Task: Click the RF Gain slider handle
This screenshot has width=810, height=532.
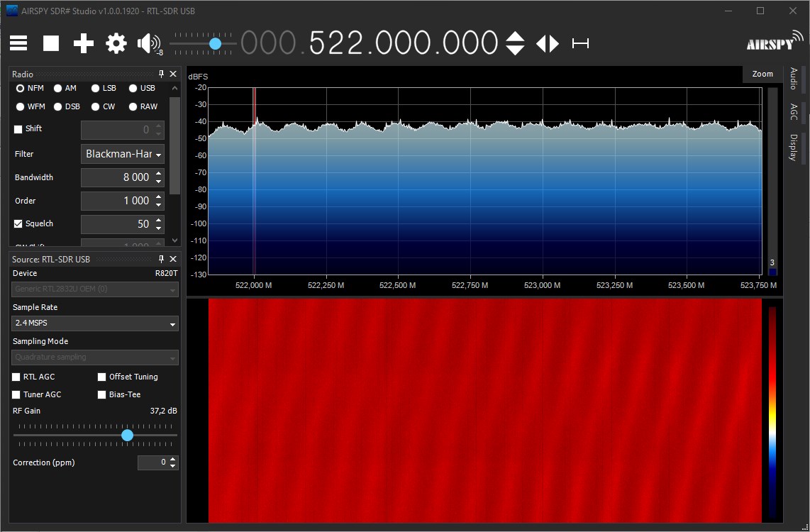Action: coord(127,435)
